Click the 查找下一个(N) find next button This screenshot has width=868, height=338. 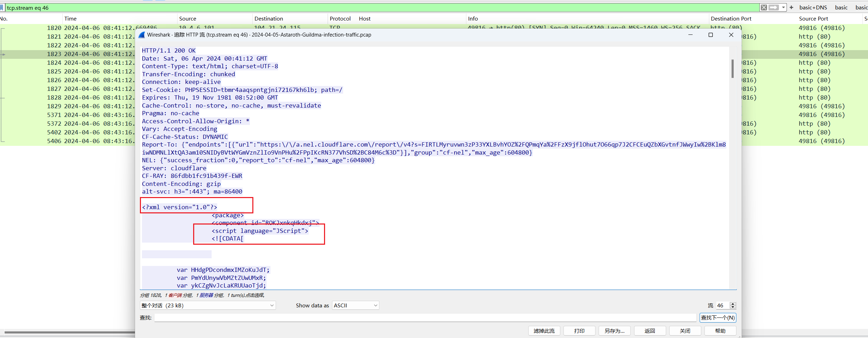(718, 317)
